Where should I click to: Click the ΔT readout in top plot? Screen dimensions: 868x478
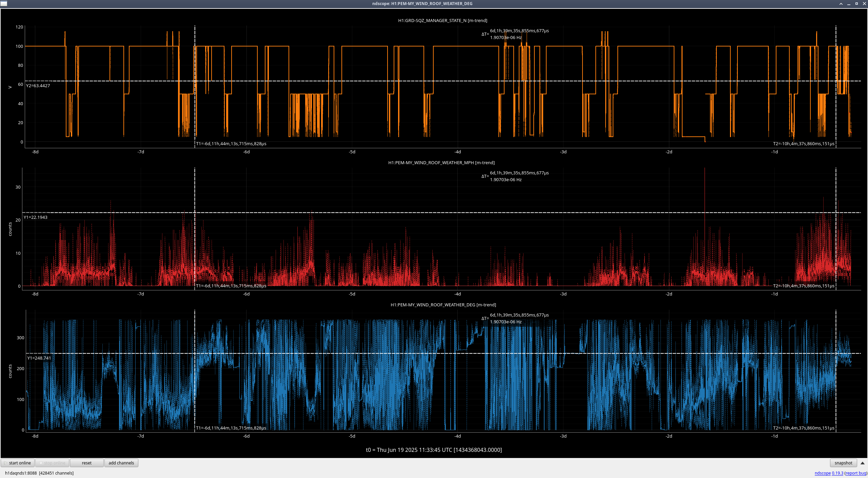[x=515, y=34]
